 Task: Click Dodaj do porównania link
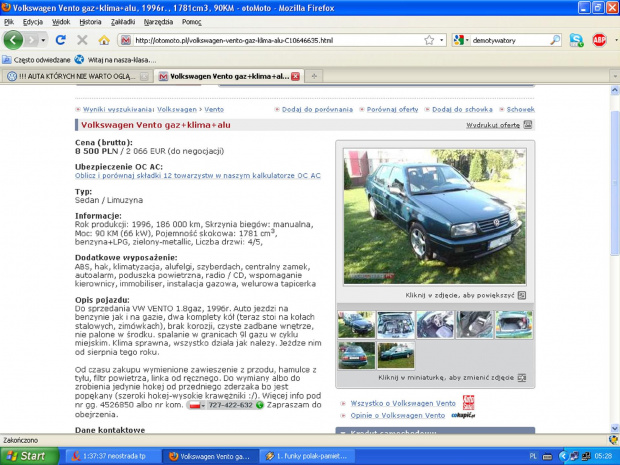(317, 110)
